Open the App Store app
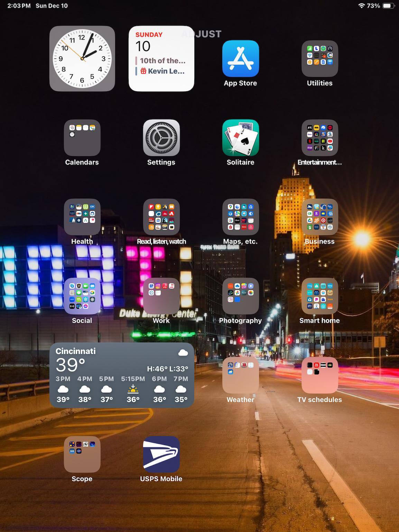Viewport: 399px width, 532px height. click(x=240, y=59)
